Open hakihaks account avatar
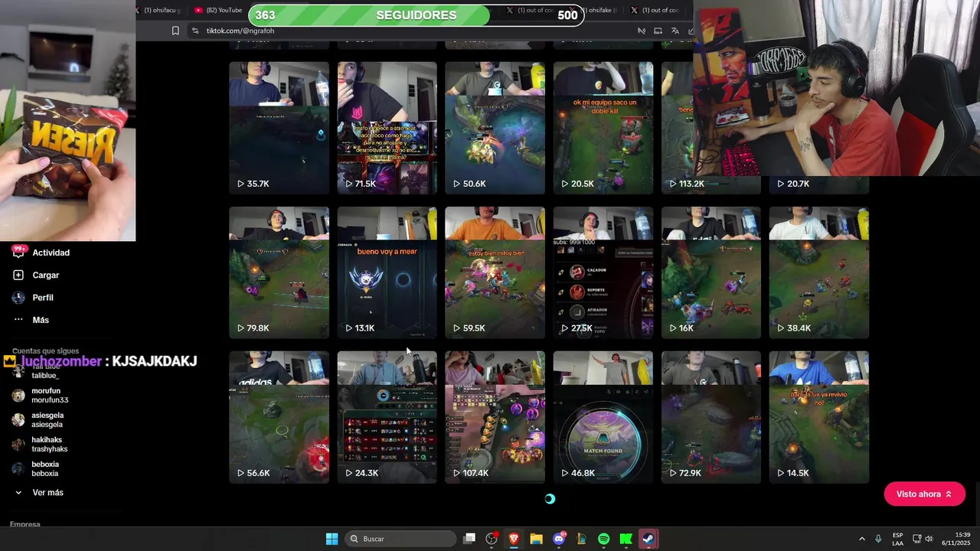This screenshot has width=980, height=551. (18, 445)
